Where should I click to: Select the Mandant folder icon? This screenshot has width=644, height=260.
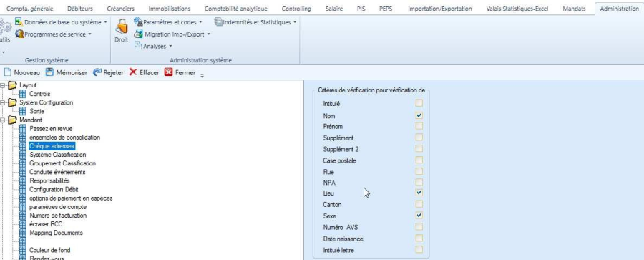pyautogui.click(x=12, y=120)
